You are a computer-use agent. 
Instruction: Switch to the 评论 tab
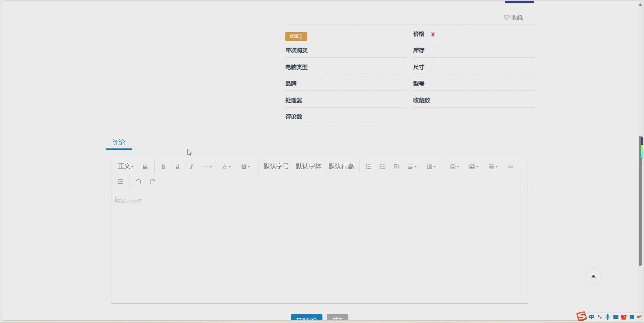[x=119, y=142]
